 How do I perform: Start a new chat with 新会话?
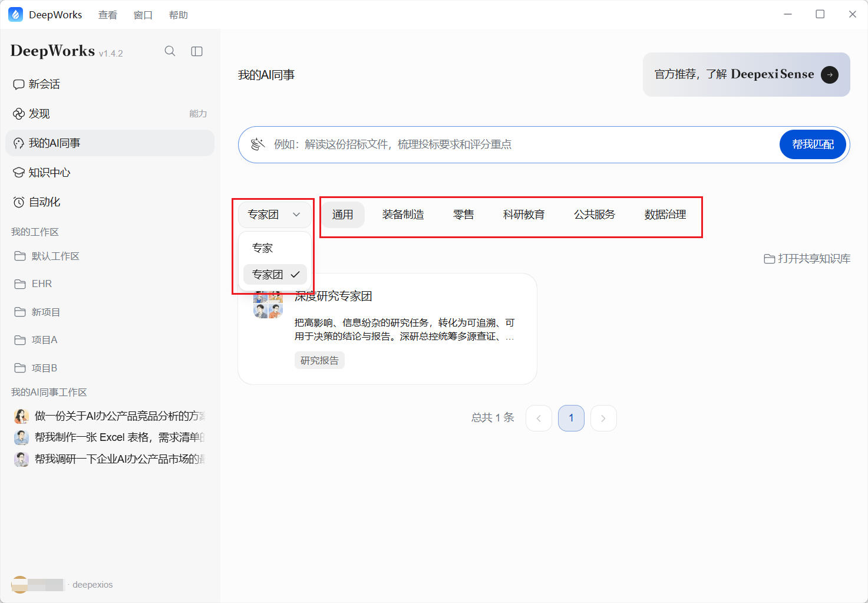click(x=110, y=84)
